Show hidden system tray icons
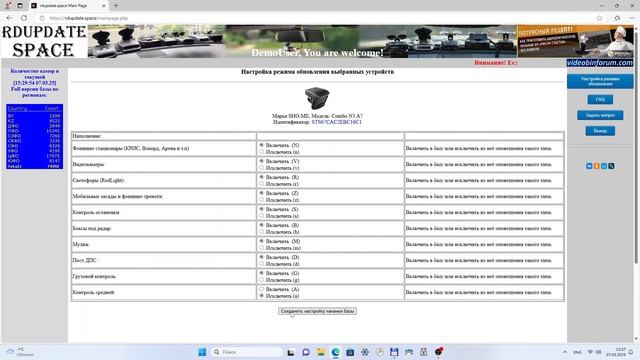This screenshot has width=640, height=360. 565,352
